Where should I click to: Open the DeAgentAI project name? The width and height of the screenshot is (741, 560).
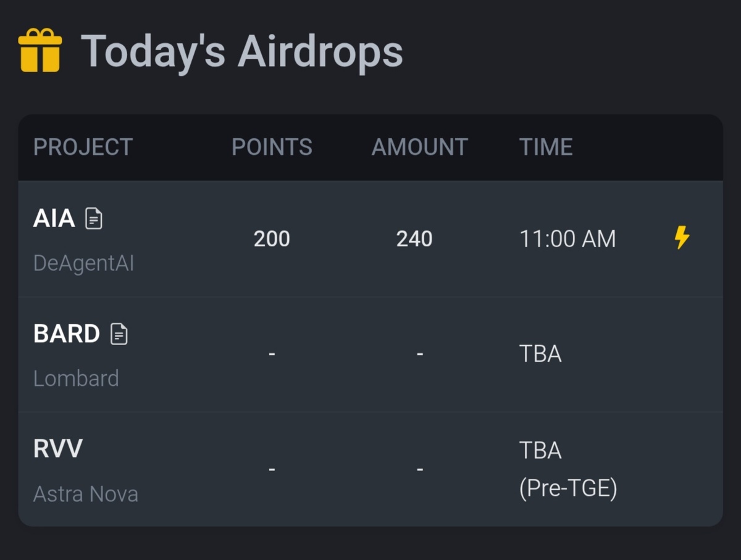pos(83,264)
